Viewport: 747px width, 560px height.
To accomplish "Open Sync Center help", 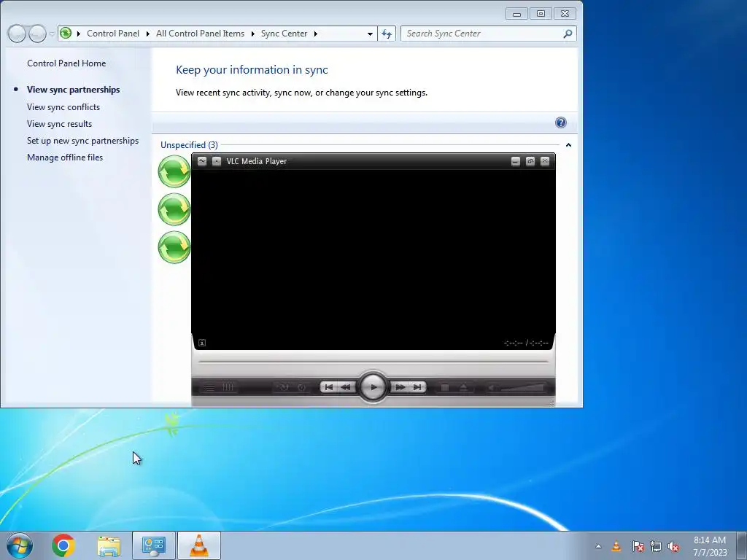I will (x=561, y=122).
